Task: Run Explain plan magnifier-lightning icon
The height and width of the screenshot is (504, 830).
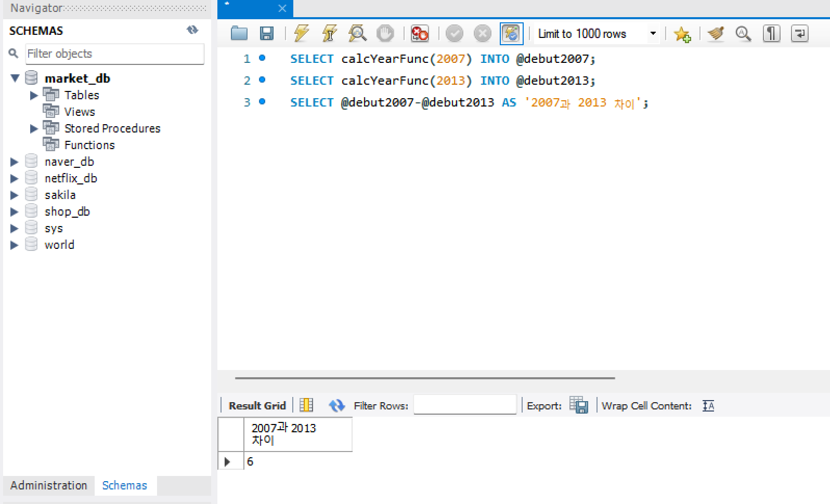Action: click(x=357, y=34)
